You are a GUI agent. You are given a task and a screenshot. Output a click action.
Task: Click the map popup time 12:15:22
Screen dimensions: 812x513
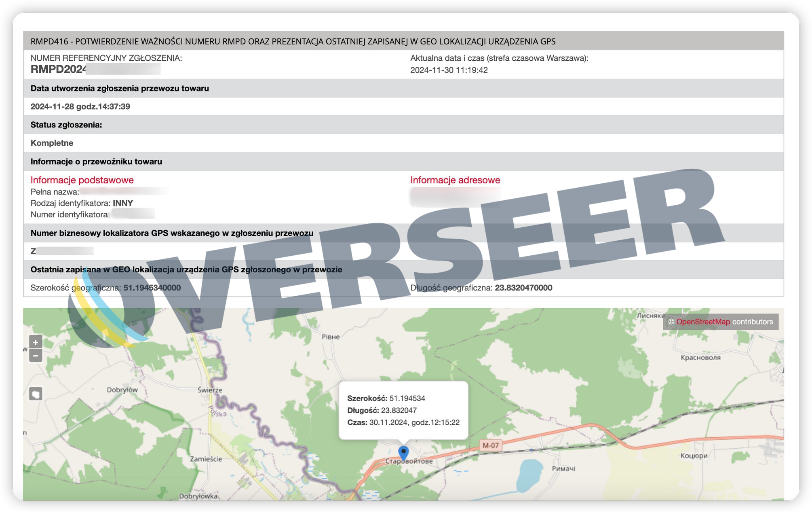coord(435,422)
